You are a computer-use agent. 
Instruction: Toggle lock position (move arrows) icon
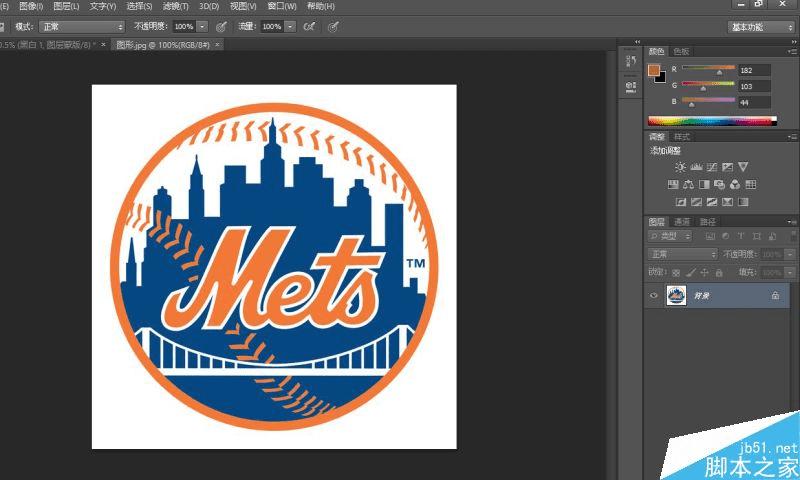[704, 273]
